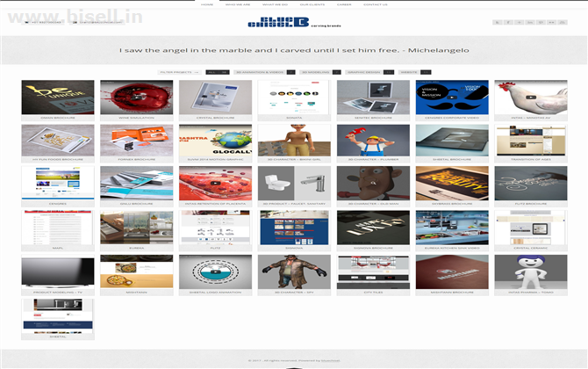Click the envelope icon beside the email address
Screen dimensions: 588x369
(x=75, y=22)
